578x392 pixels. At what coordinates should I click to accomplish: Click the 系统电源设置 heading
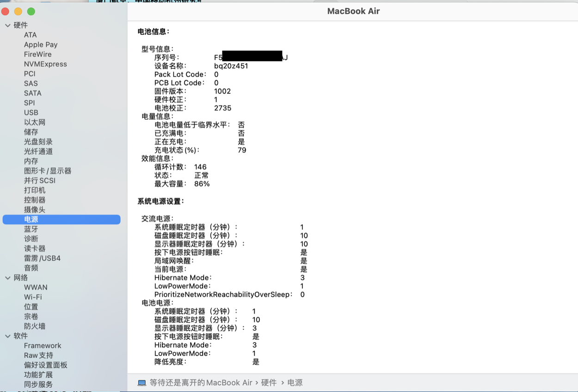point(161,202)
